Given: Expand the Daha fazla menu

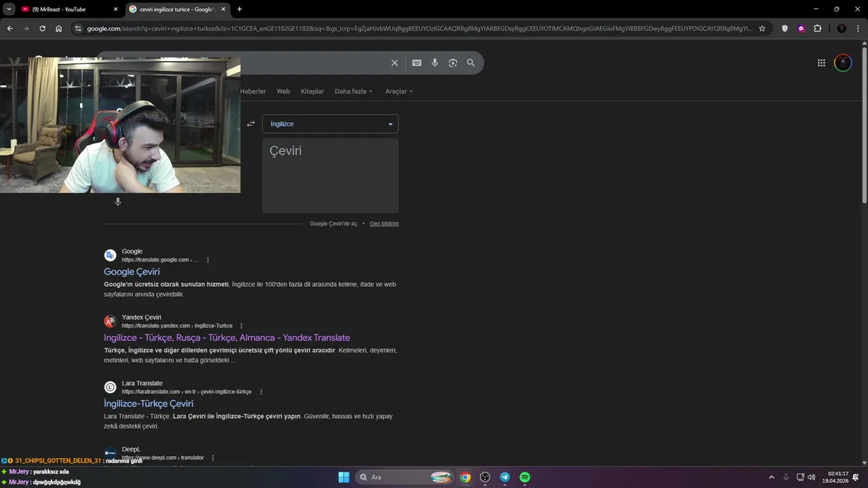Looking at the screenshot, I should (x=353, y=91).
